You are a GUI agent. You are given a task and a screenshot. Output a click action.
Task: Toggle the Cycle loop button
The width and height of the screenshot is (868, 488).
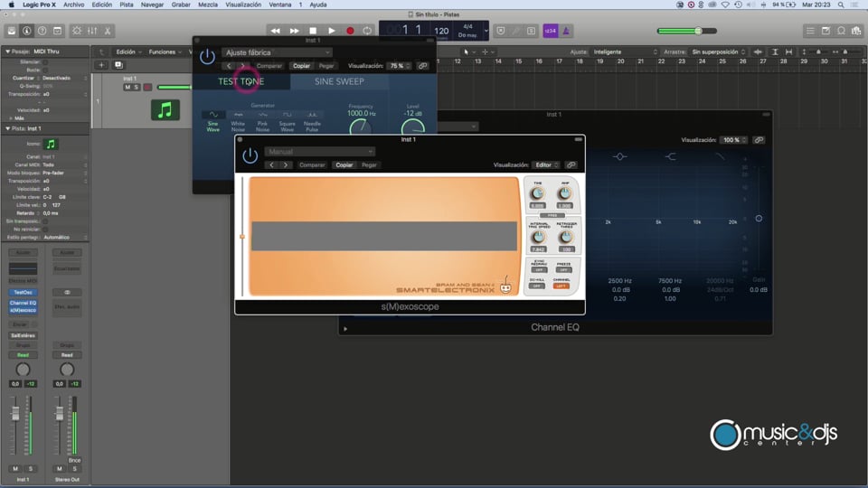coord(367,31)
